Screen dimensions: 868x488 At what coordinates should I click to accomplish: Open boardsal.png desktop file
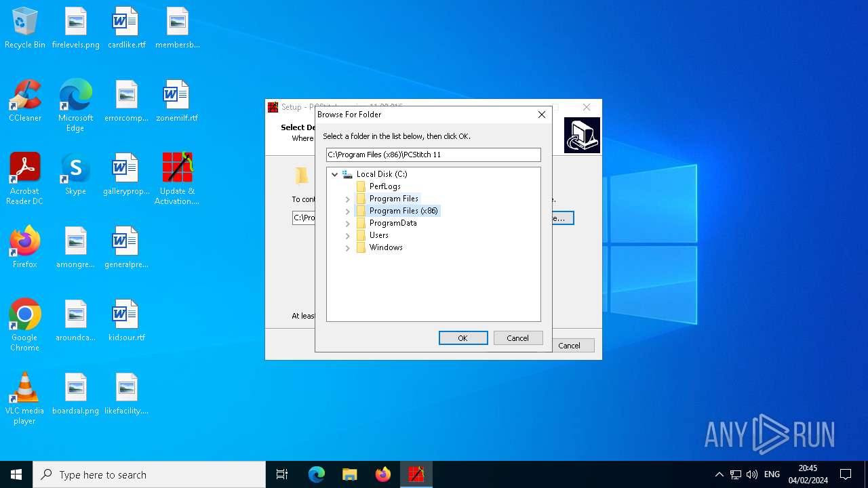[76, 394]
